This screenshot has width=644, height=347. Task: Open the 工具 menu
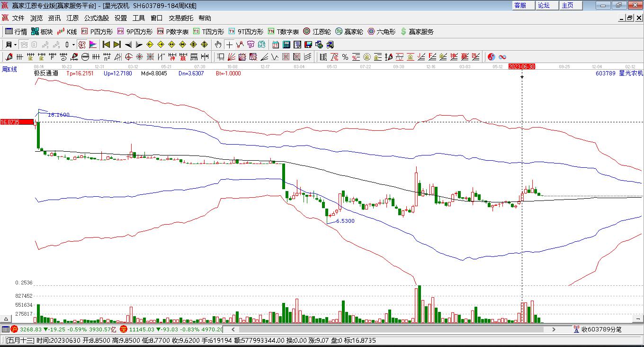pyautogui.click(x=139, y=18)
